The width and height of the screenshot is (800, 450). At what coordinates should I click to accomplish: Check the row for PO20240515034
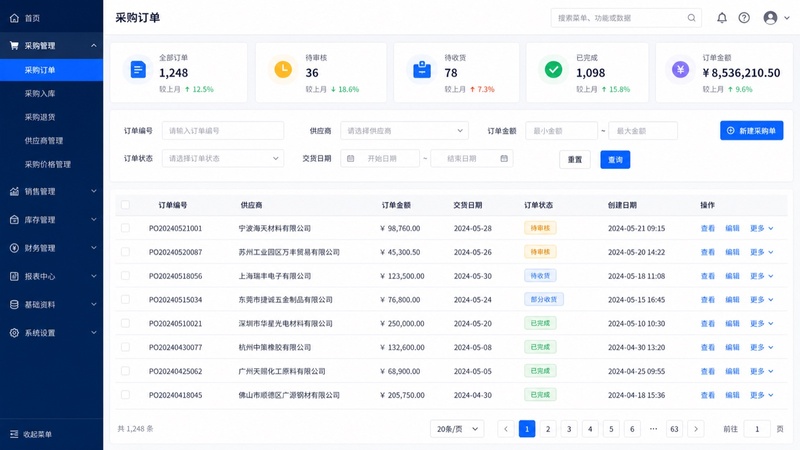point(126,299)
